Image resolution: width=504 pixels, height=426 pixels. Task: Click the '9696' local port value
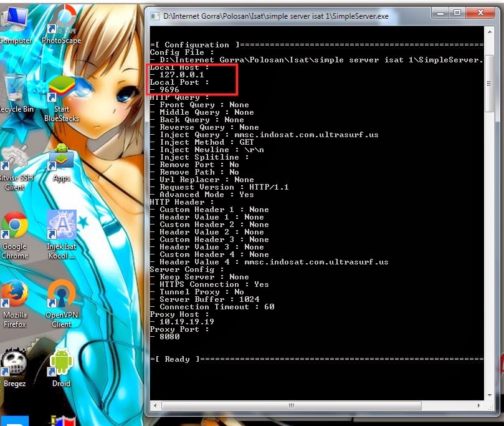[169, 90]
